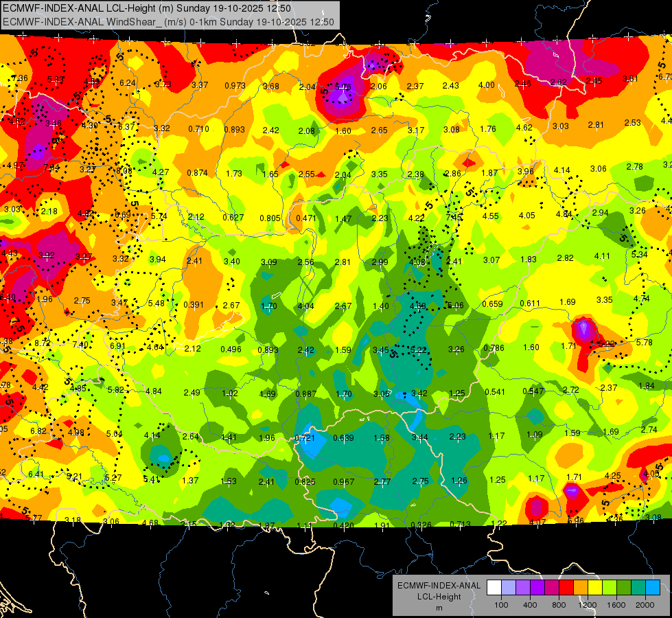The height and width of the screenshot is (618, 672).
Task: Click the wind shear value 4.00
Action: click(487, 85)
